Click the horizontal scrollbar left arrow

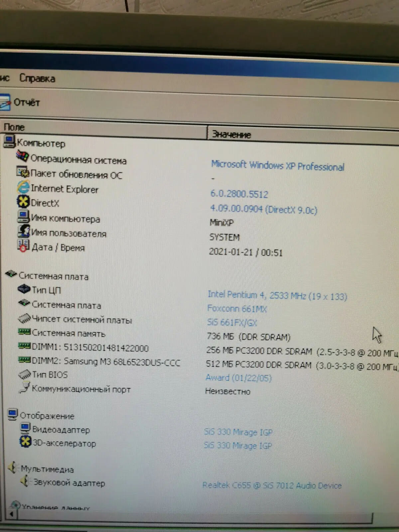12,514
